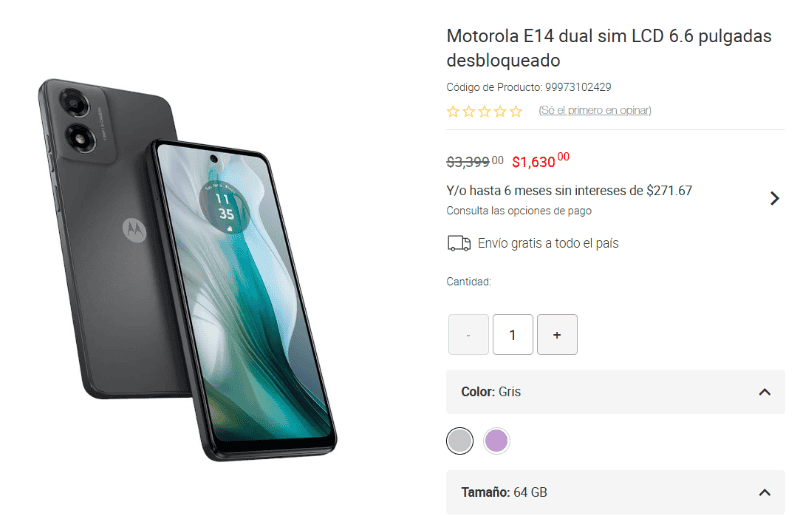
Task: Click 'Consulta las opciones de pago'
Action: 519,211
